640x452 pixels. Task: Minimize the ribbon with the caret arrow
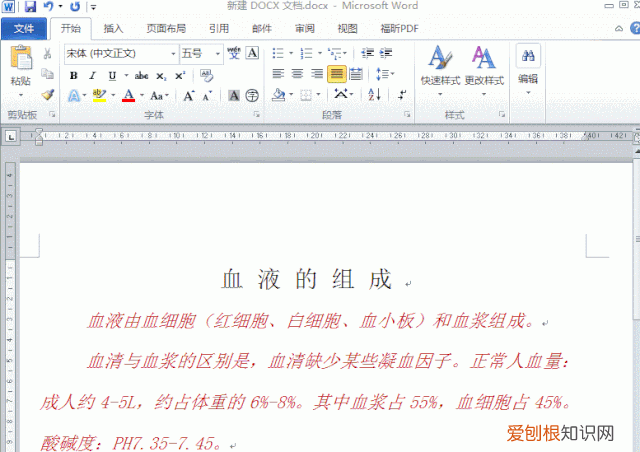619,29
